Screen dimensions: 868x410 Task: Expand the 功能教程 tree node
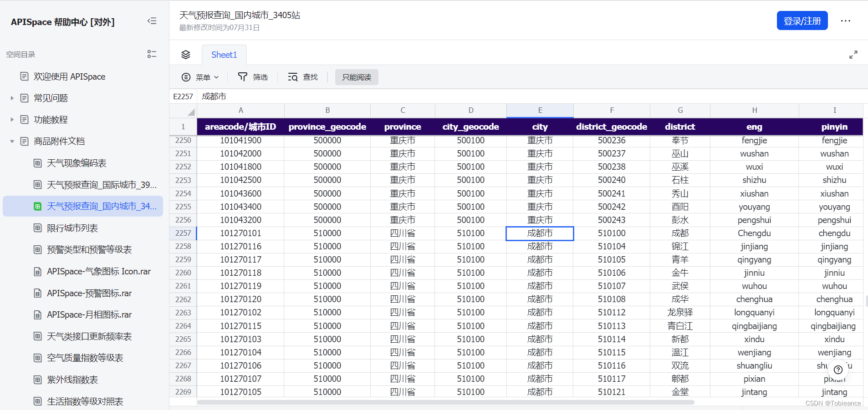(12, 120)
